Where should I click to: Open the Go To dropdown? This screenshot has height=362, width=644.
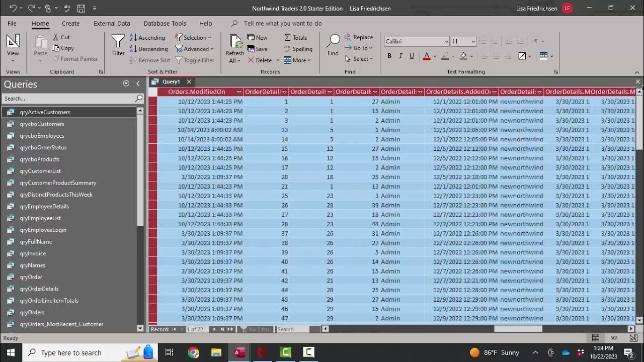[x=359, y=48]
